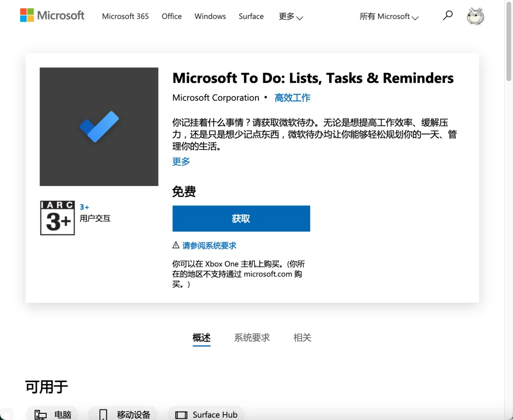Click the IARC 3+ rating badge
This screenshot has height=420, width=513.
click(57, 218)
